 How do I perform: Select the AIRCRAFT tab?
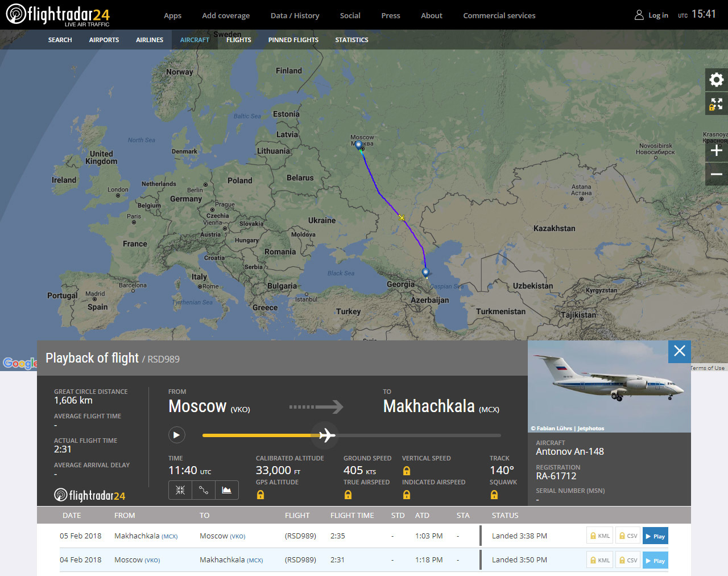coord(195,40)
